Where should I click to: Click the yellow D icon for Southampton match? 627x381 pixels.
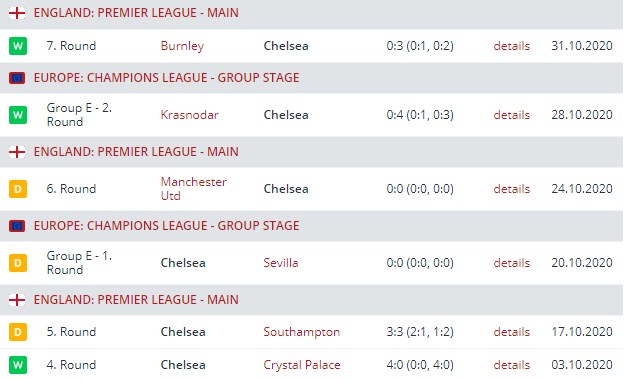point(18,332)
